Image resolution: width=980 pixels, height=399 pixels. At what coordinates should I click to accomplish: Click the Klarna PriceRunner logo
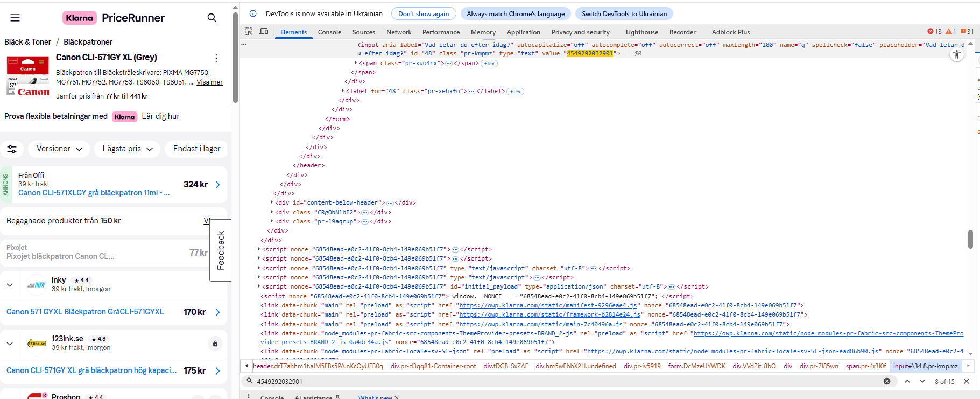coord(114,18)
